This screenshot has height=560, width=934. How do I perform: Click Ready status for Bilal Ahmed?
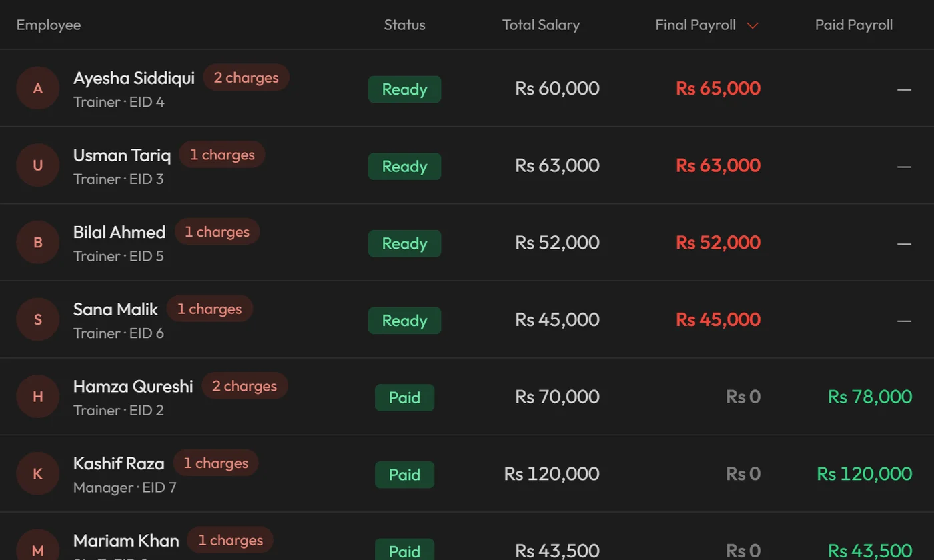tap(404, 243)
